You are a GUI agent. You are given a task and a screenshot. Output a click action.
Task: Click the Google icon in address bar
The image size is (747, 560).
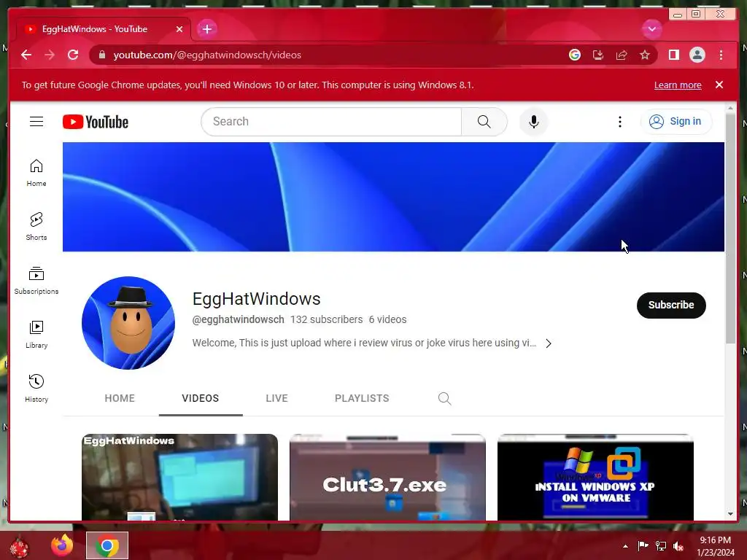575,55
